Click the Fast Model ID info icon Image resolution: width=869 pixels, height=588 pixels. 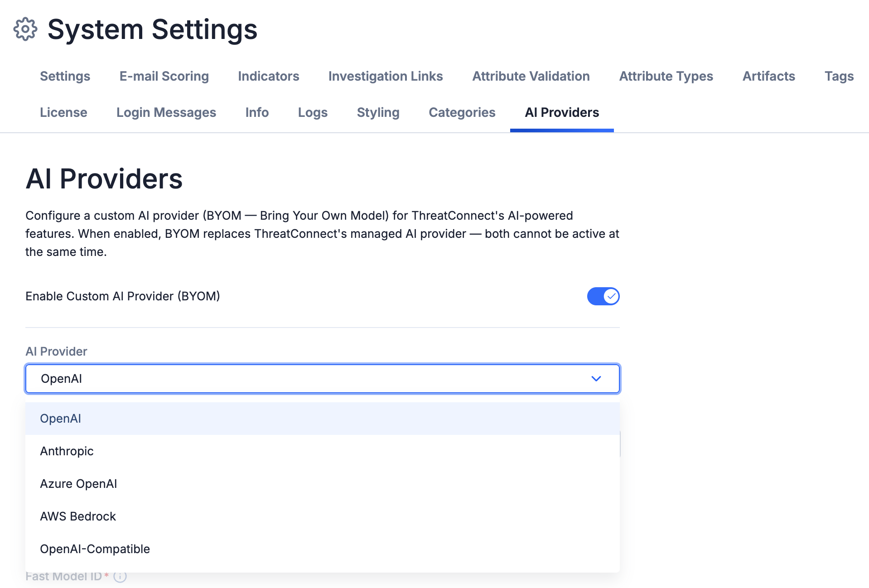pyautogui.click(x=120, y=577)
